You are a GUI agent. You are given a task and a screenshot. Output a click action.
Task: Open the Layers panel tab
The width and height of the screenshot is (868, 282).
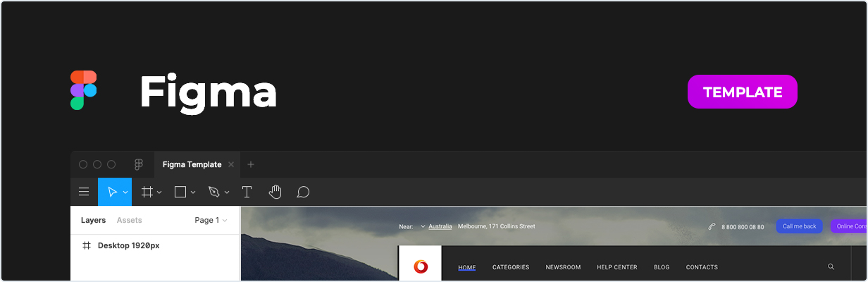pos(93,220)
